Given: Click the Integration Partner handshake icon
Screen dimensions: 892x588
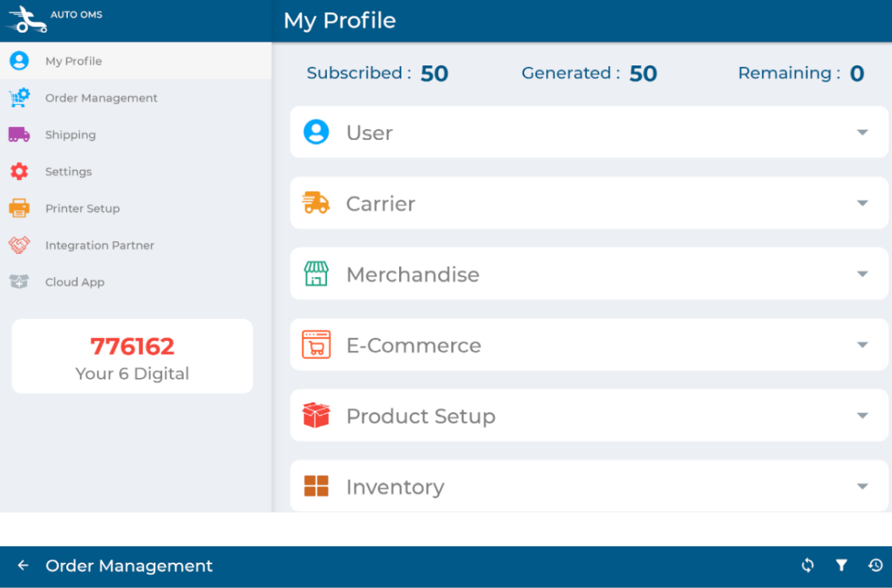Looking at the screenshot, I should click(x=20, y=245).
